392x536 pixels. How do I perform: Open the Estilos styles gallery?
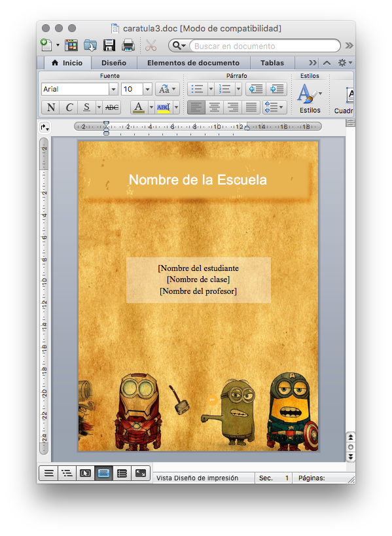[x=310, y=98]
